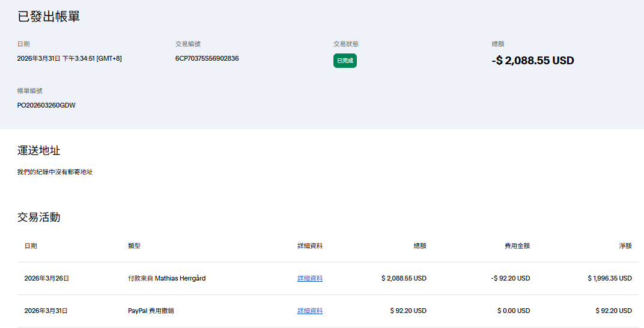This screenshot has height=328, width=644.
Task: Click the 費用金額 column header
Action: pyautogui.click(x=517, y=246)
